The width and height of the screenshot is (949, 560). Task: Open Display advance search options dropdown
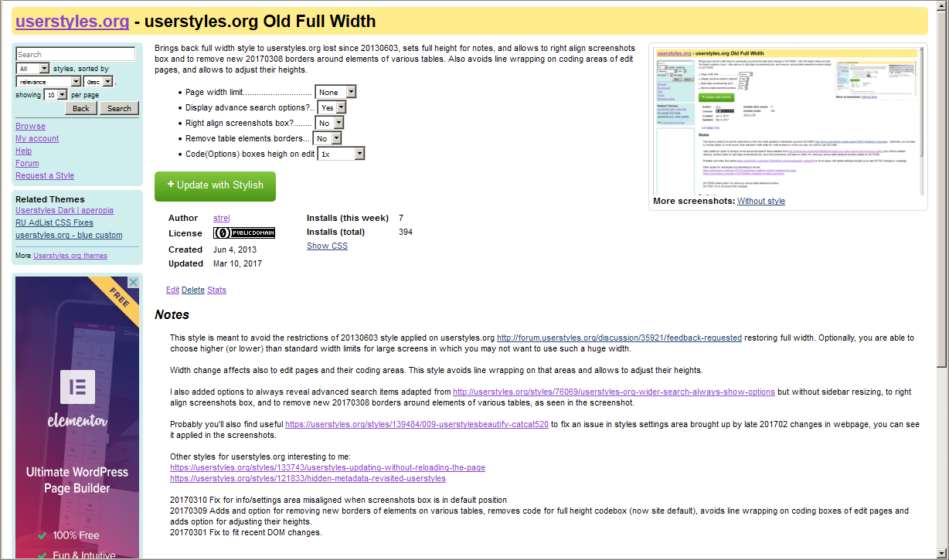pos(332,107)
